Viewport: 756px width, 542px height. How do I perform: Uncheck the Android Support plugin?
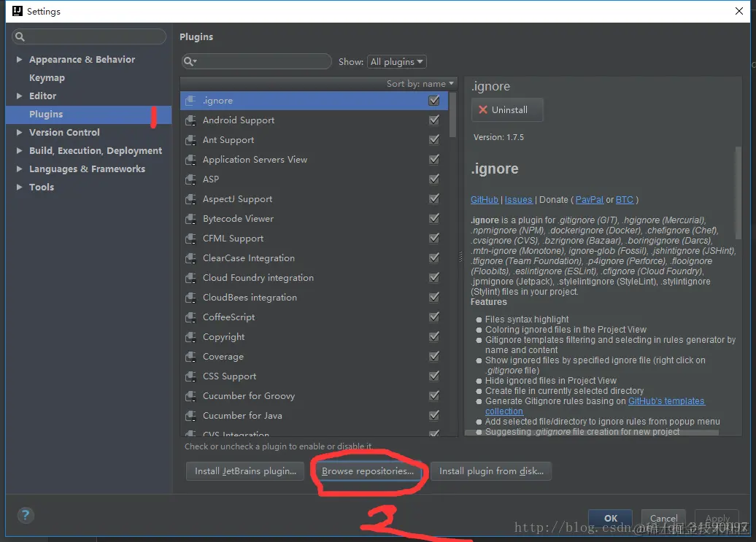[434, 120]
